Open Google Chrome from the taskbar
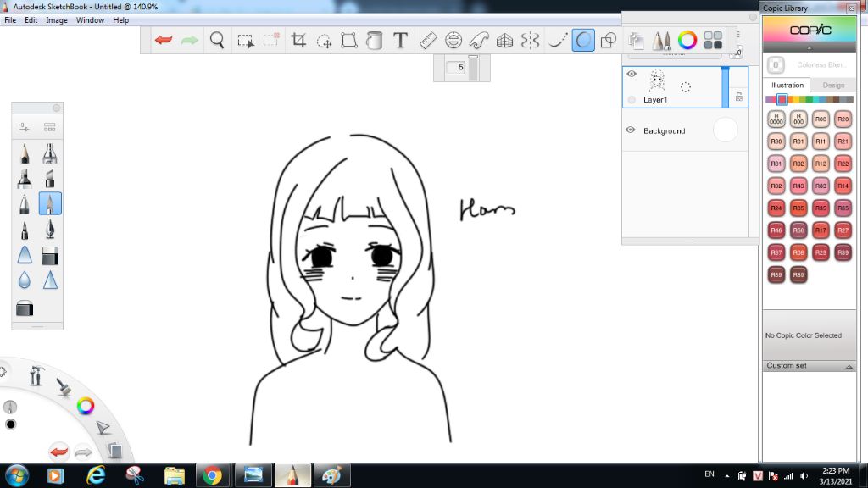 (211, 475)
